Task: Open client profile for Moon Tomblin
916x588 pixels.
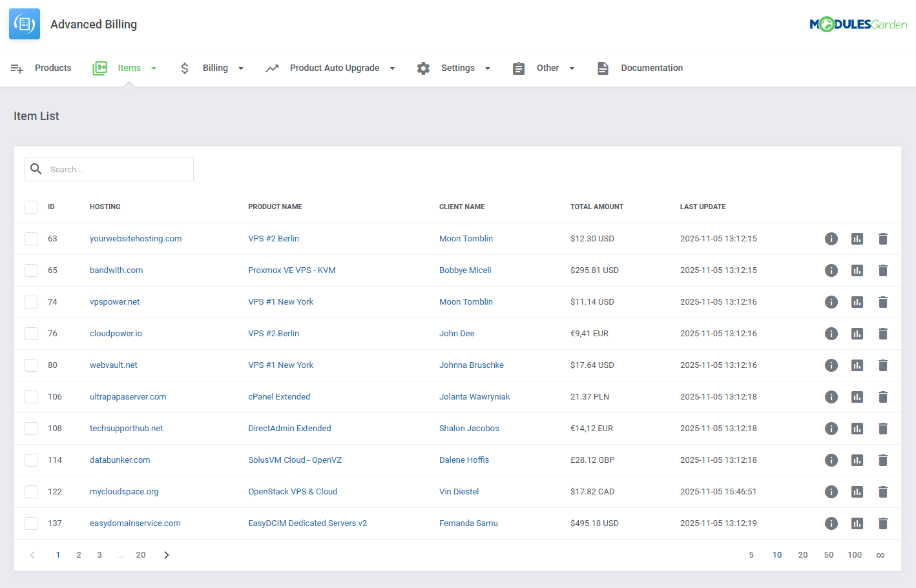Action: coord(466,238)
